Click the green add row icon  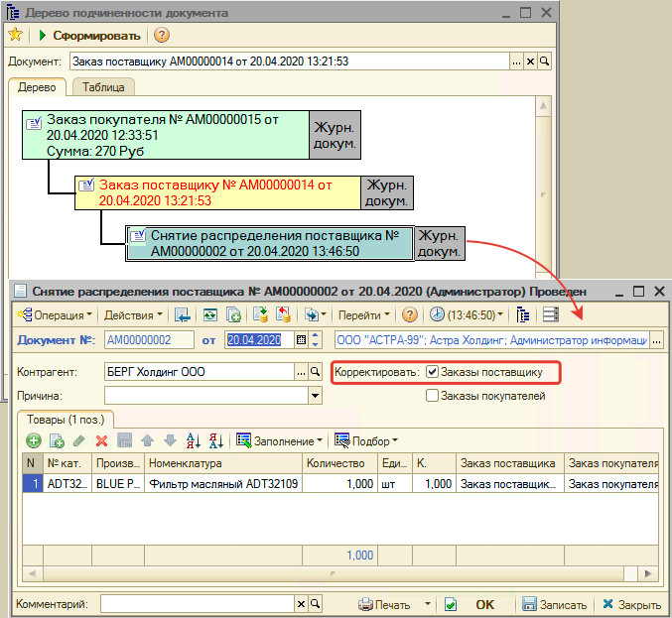click(34, 440)
